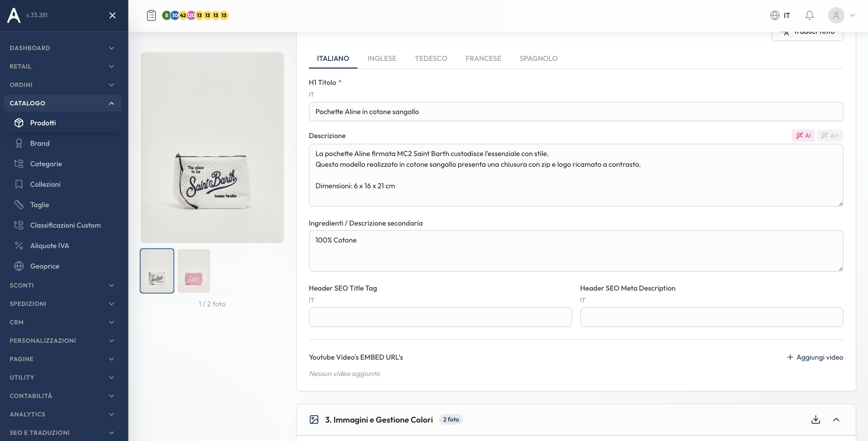Click the Taglie tag icon
The height and width of the screenshot is (441, 868).
click(19, 205)
